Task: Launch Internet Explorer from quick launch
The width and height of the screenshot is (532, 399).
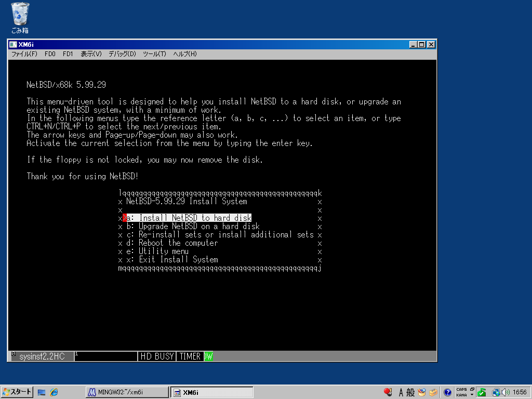Action: pyautogui.click(x=54, y=393)
